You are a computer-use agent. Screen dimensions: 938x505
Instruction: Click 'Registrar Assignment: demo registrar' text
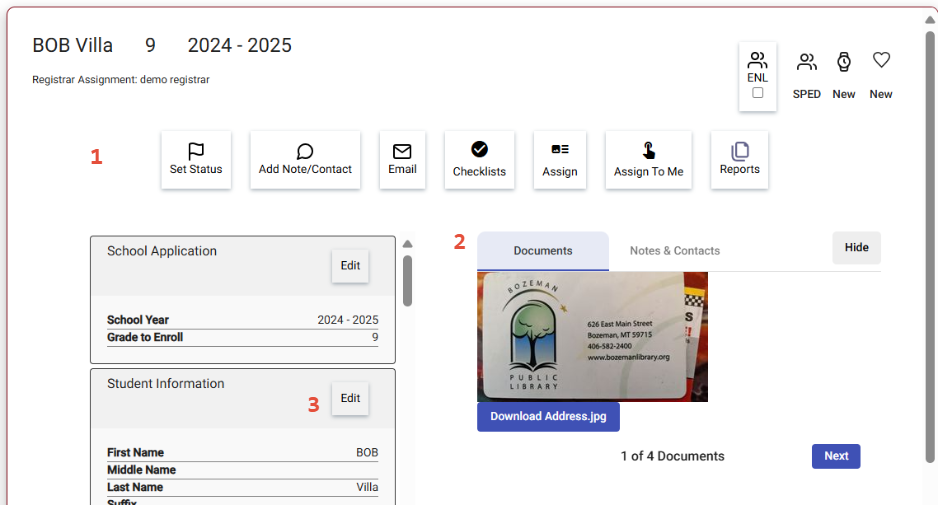(121, 80)
